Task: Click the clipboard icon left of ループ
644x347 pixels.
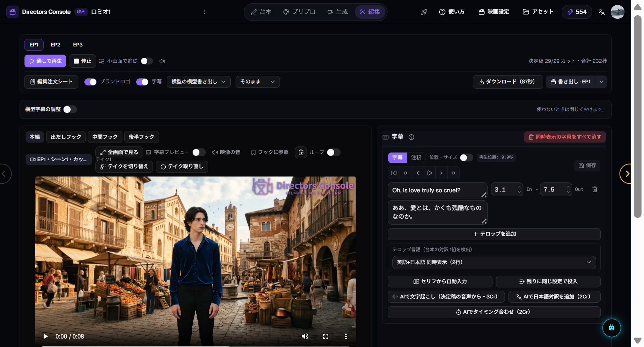Action: pos(301,152)
